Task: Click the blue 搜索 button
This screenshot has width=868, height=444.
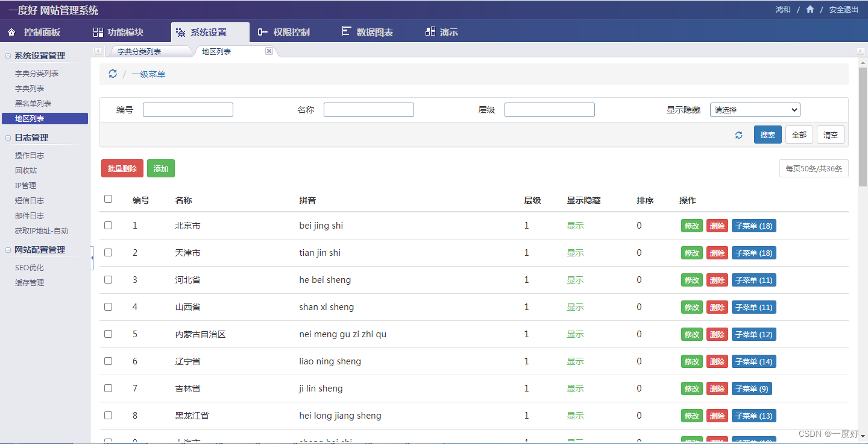Action: coord(768,135)
